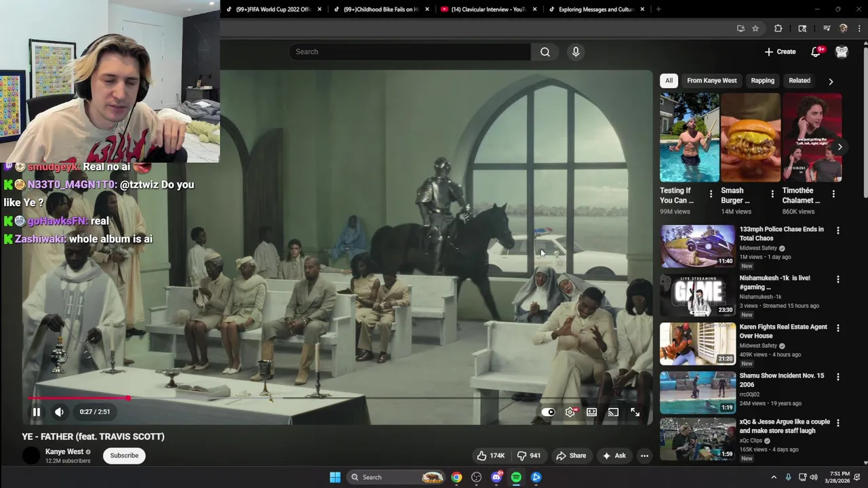This screenshot has width=868, height=488.
Task: Click in the YouTube search field
Action: [410, 52]
